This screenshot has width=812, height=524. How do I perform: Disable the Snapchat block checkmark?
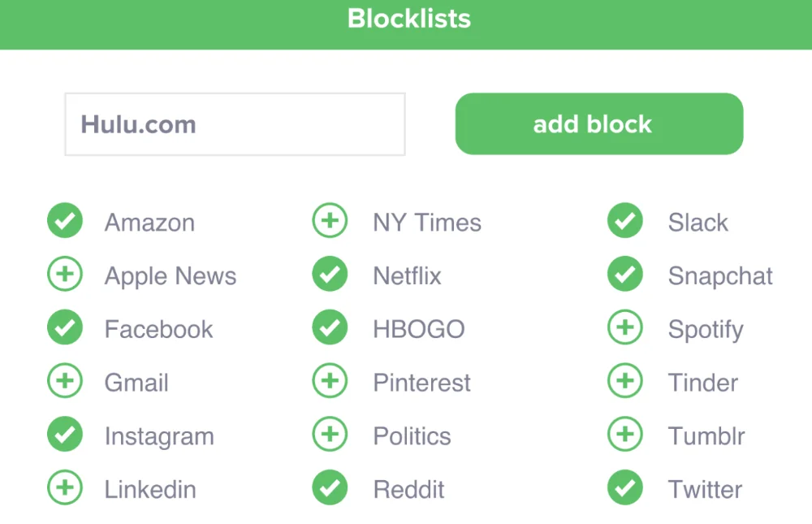point(625,275)
